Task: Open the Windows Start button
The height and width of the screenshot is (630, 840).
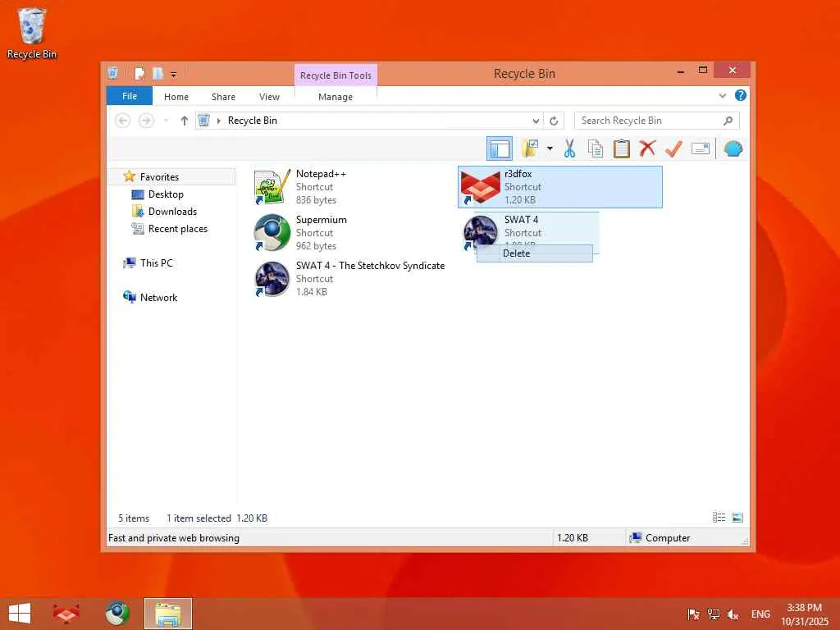Action: pyautogui.click(x=20, y=614)
